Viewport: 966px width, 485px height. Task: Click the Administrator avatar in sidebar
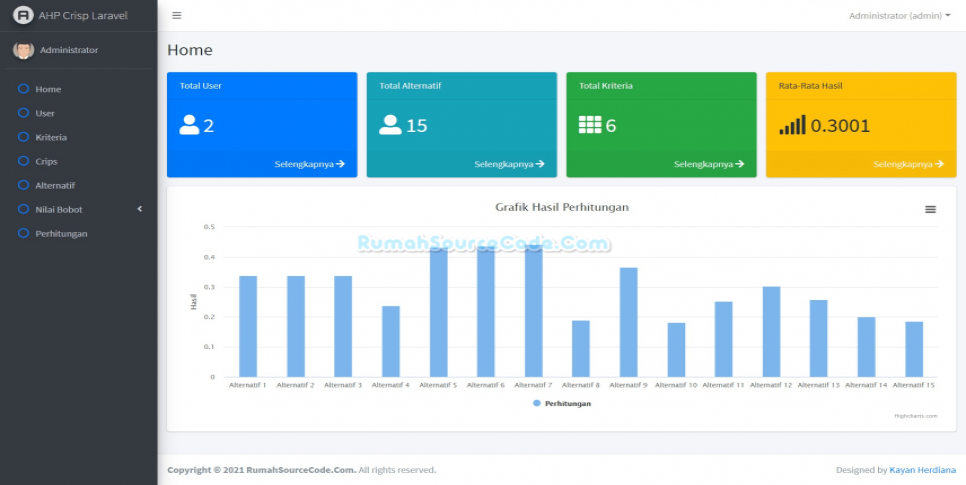pyautogui.click(x=23, y=50)
